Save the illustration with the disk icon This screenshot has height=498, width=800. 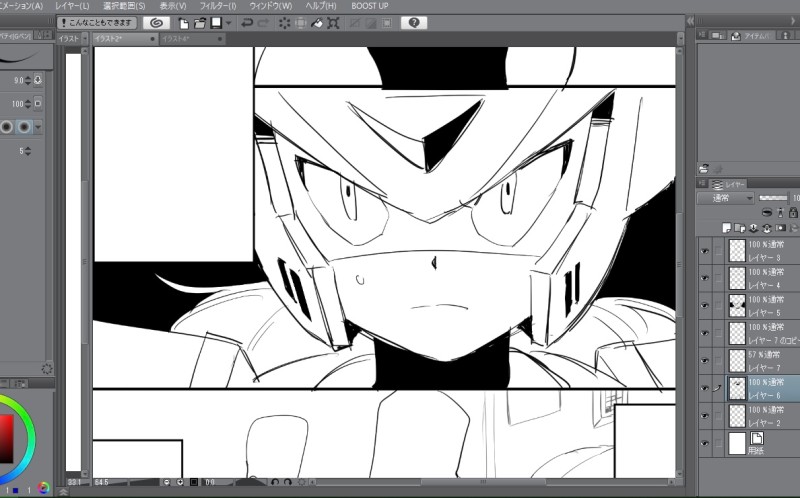click(216, 23)
